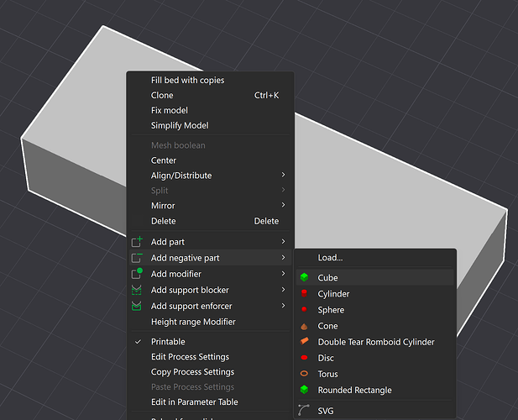518x420 pixels.
Task: Click the Add negative part minus icon
Action: (137, 258)
